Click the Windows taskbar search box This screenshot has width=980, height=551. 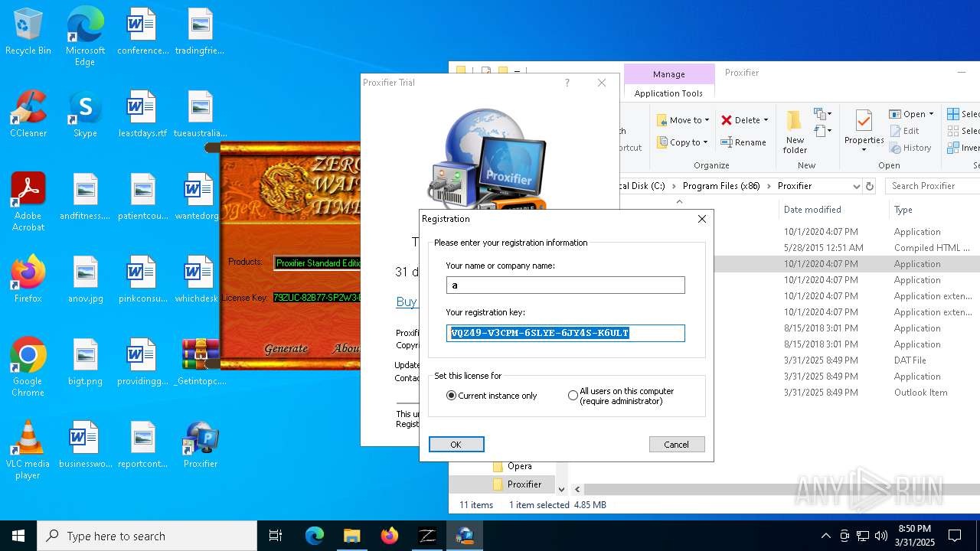coord(147,536)
